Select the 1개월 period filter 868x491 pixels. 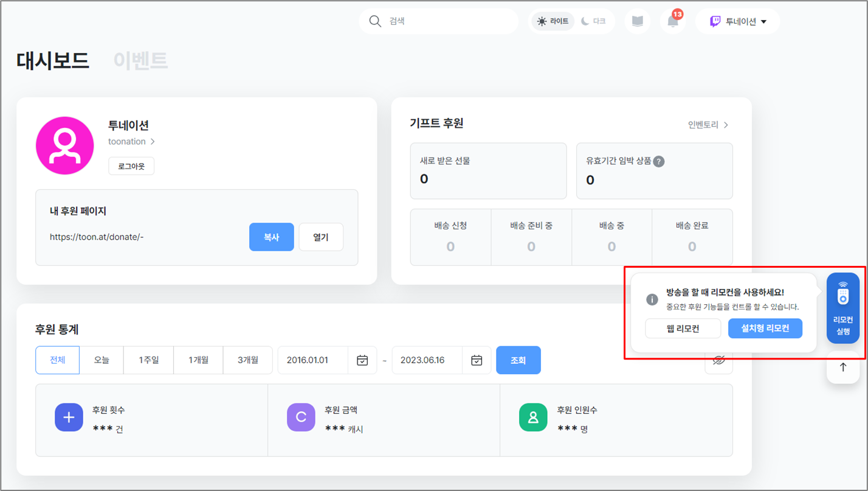(x=199, y=360)
